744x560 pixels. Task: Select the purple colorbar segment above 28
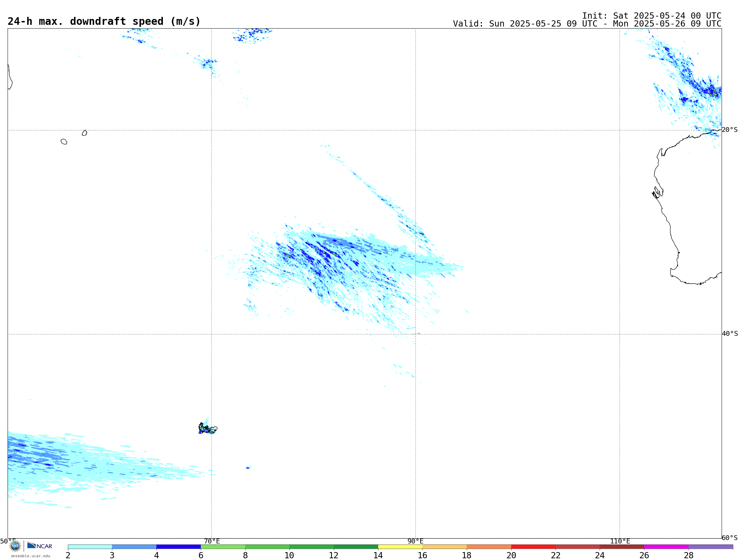tap(711, 547)
